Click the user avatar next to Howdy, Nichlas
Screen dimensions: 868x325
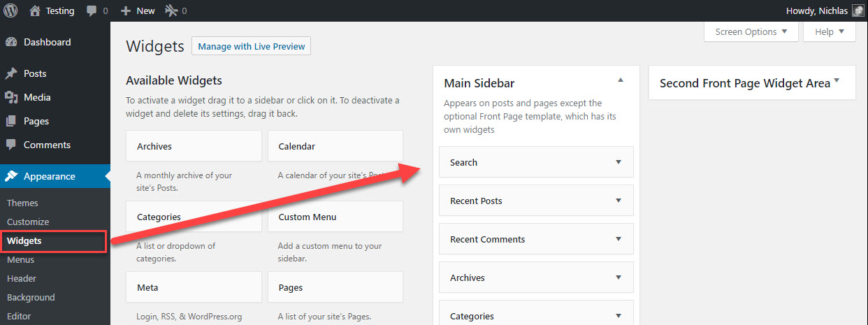[x=858, y=10]
